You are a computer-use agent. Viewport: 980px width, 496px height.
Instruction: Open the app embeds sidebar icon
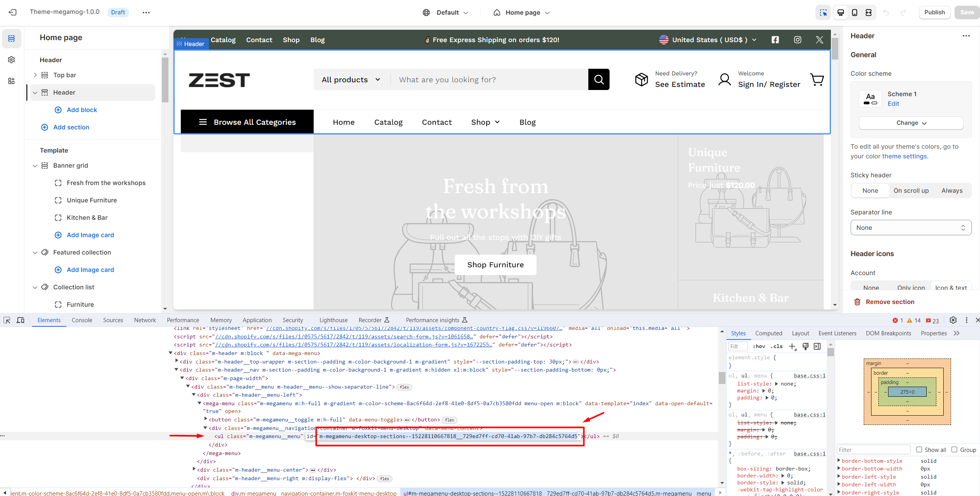(12, 81)
